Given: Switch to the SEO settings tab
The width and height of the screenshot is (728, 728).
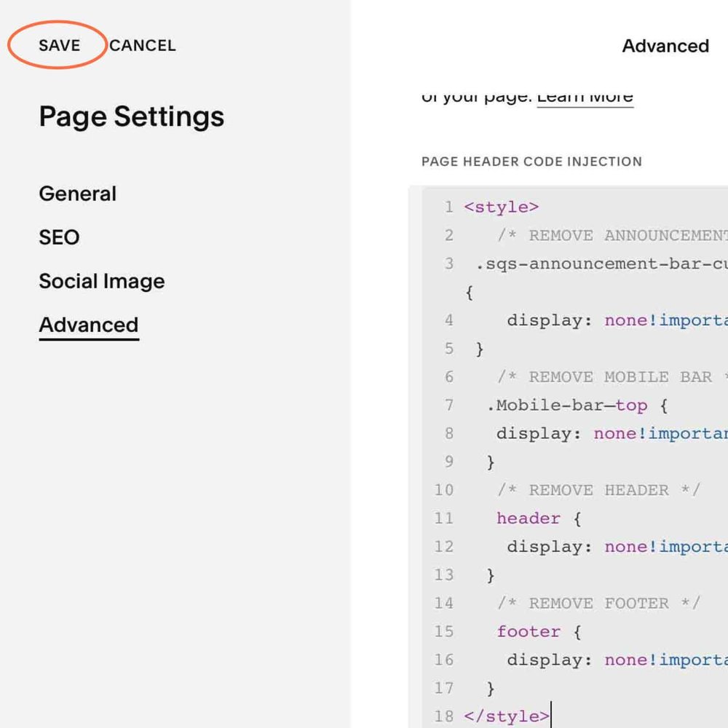Looking at the screenshot, I should point(58,237).
